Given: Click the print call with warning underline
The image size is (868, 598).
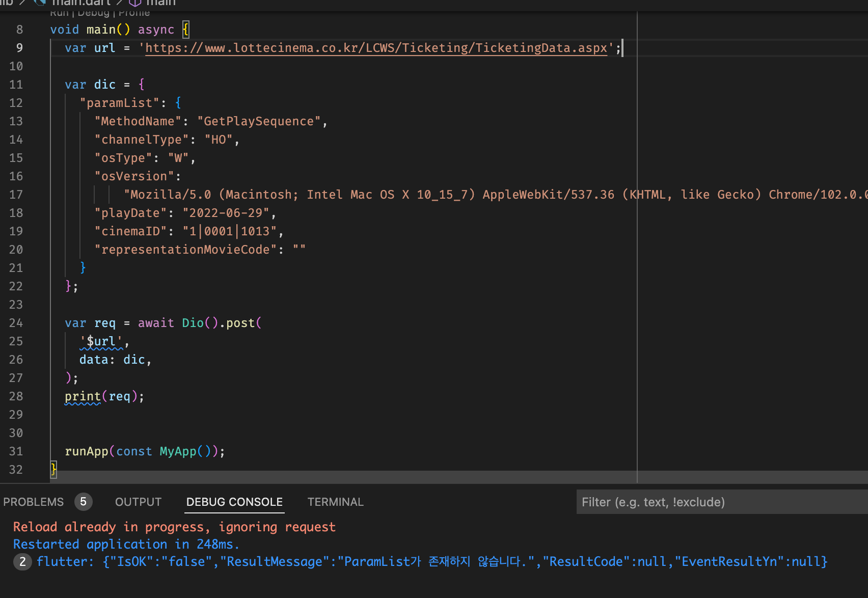Looking at the screenshot, I should 83,396.
